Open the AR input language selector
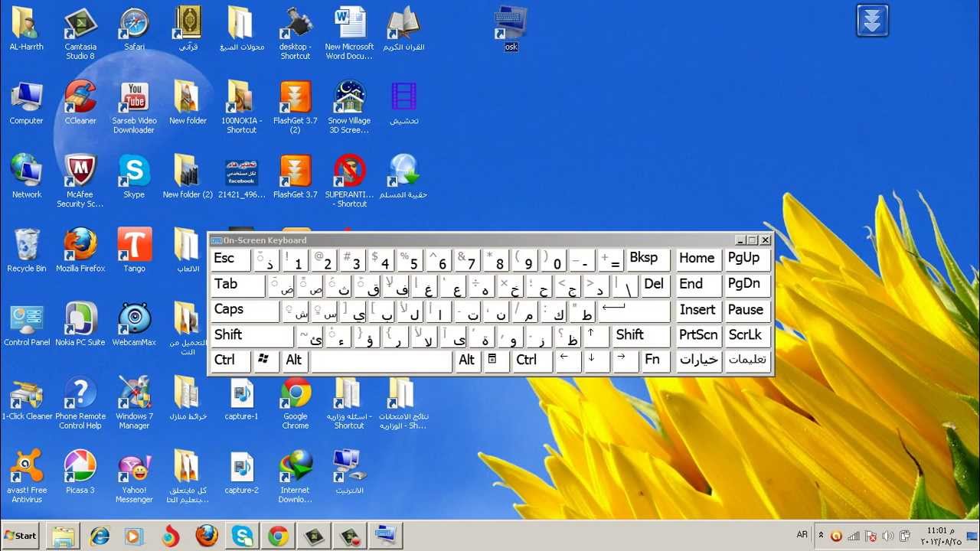The height and width of the screenshot is (551, 980). 802,535
